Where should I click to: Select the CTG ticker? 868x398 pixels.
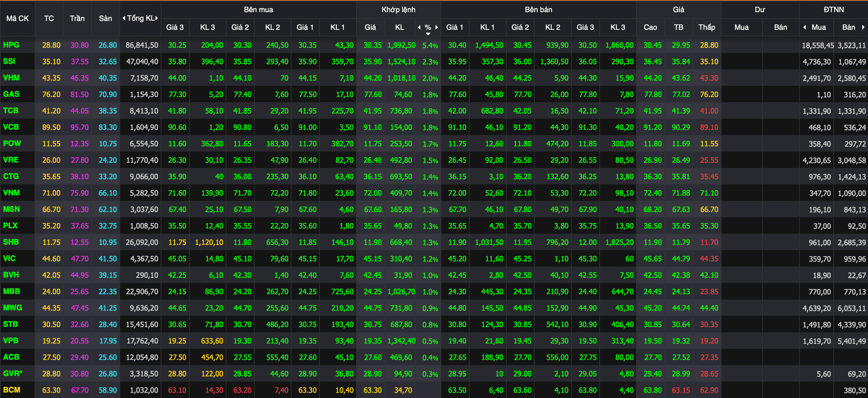pyautogui.click(x=11, y=176)
